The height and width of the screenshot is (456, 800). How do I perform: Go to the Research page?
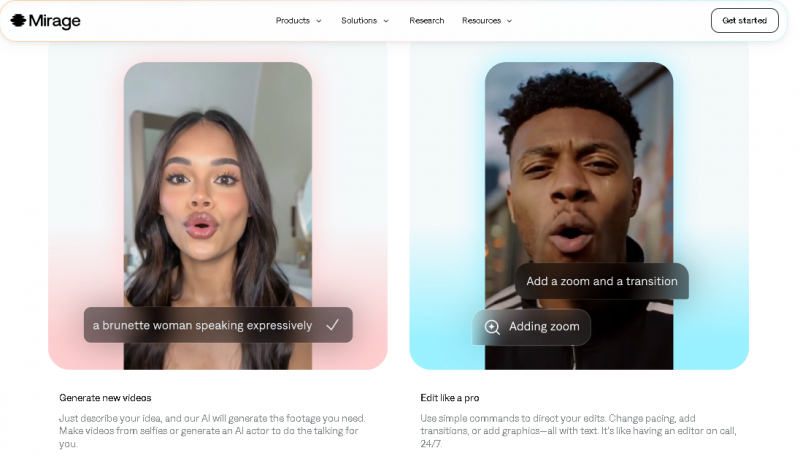426,21
